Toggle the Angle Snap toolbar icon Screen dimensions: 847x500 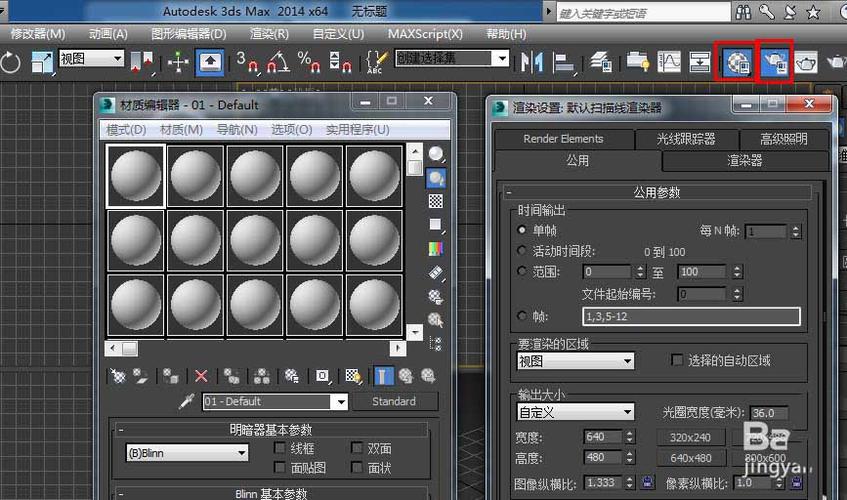click(x=279, y=63)
